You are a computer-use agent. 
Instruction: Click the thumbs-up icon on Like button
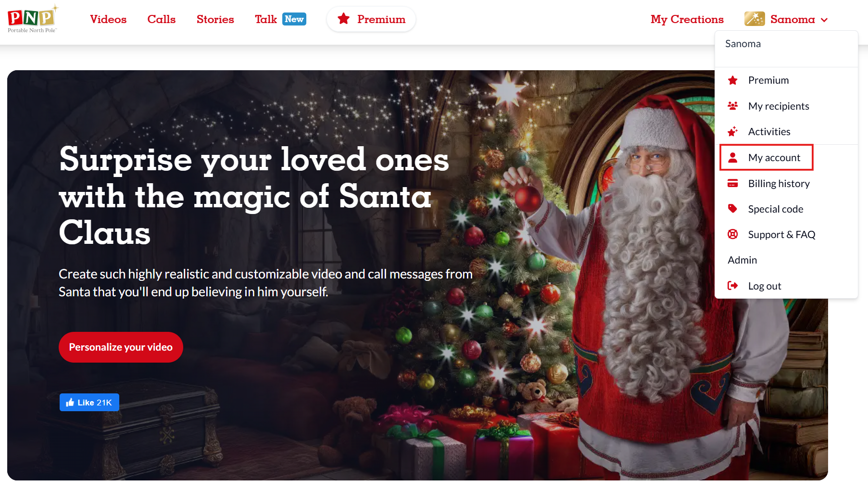pos(70,403)
